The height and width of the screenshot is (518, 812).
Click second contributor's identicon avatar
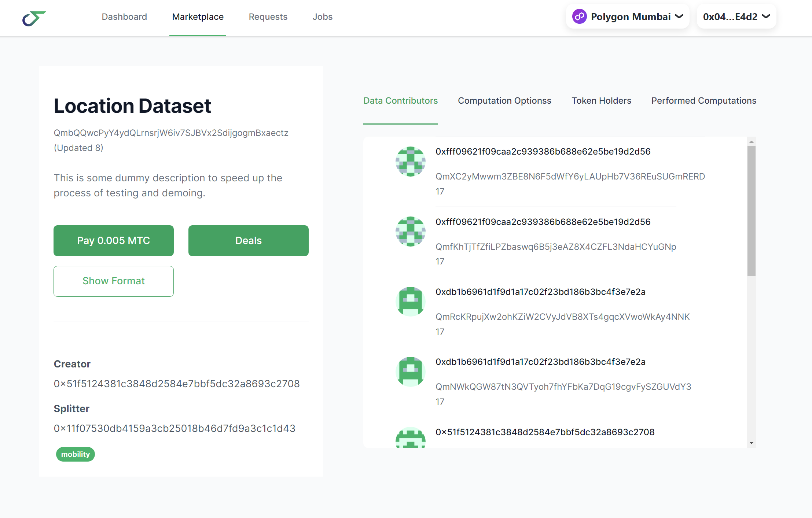pos(410,232)
